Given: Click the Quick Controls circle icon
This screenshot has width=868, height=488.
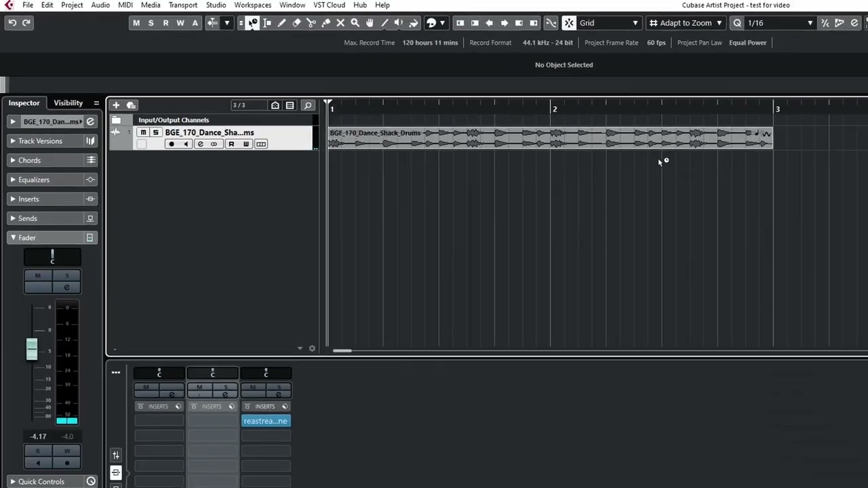Looking at the screenshot, I should (90, 482).
